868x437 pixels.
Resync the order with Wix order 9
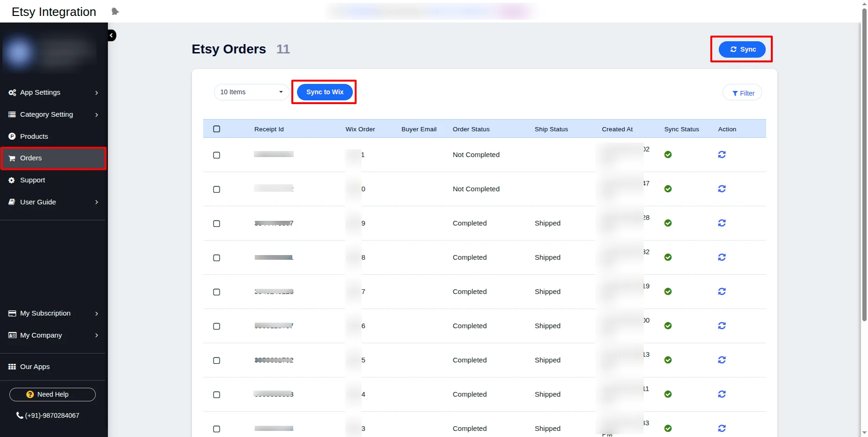pos(722,223)
